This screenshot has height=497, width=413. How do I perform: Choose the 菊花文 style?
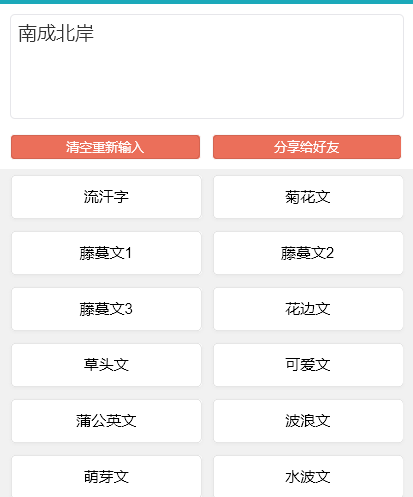point(308,197)
